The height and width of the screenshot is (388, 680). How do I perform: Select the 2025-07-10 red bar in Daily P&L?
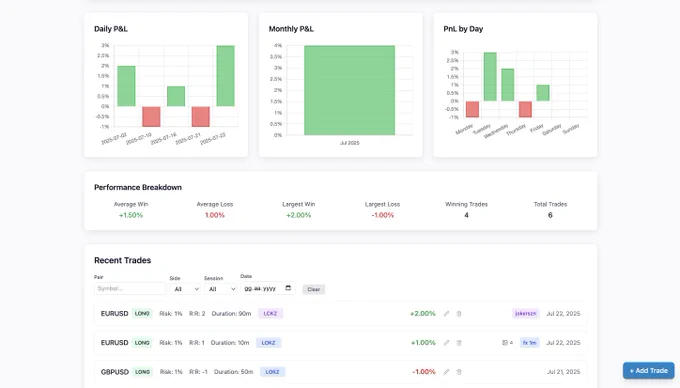[151, 117]
